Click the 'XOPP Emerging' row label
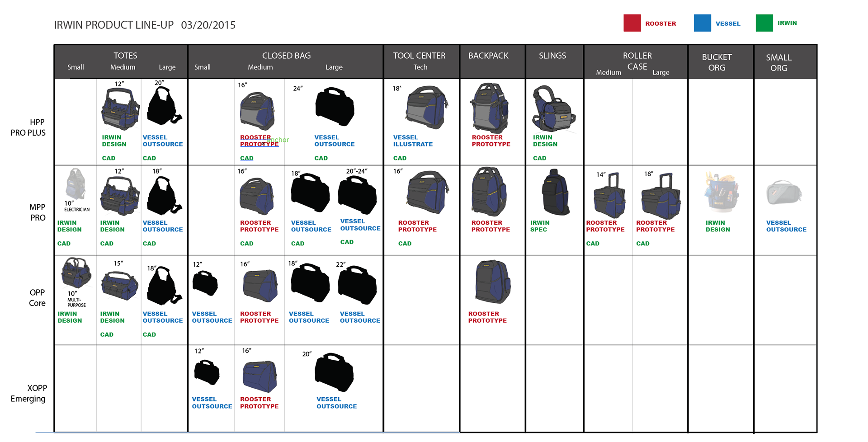 [x=28, y=393]
